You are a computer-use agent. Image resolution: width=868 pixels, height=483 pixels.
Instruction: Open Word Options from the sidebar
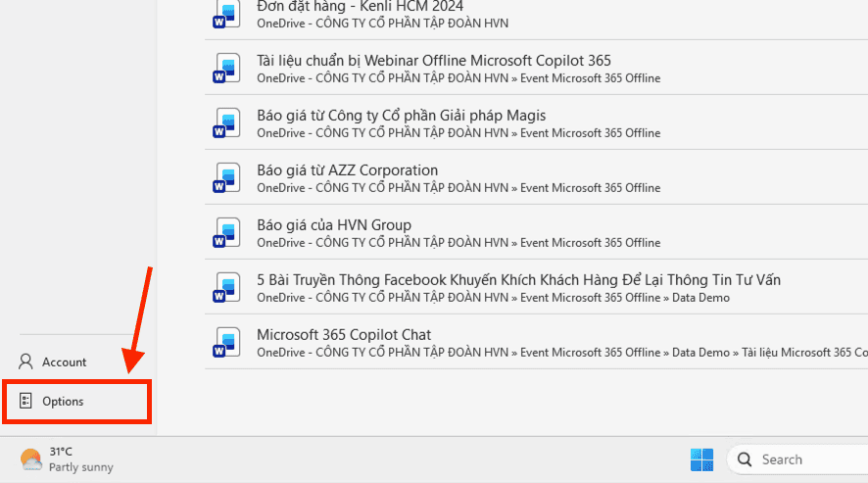point(63,401)
